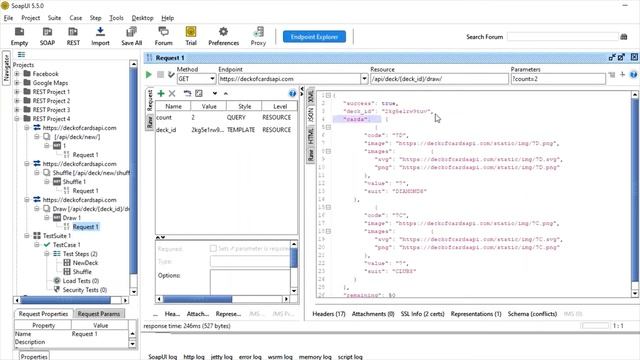This screenshot has height=360, width=640.
Task: Open the Proxy tool
Action: pos(258,36)
